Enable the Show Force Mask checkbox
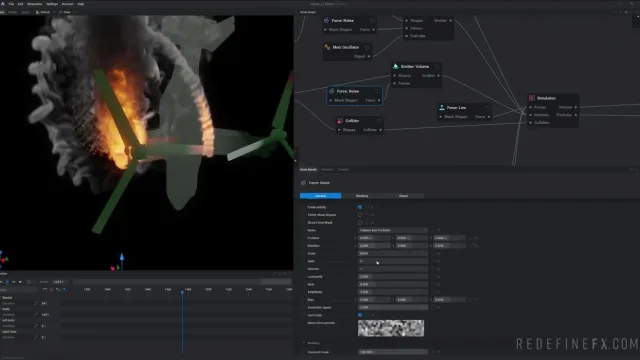640x360 pixels. click(x=360, y=222)
